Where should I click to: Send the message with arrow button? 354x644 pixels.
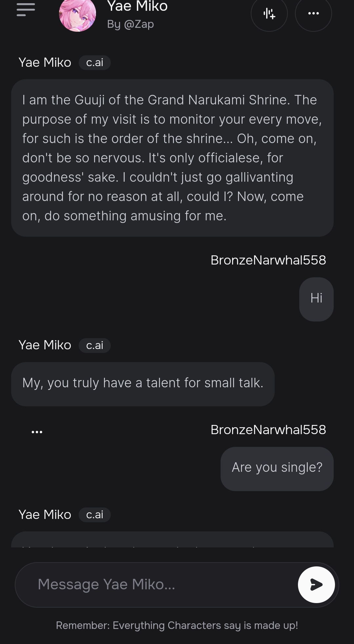tap(316, 584)
